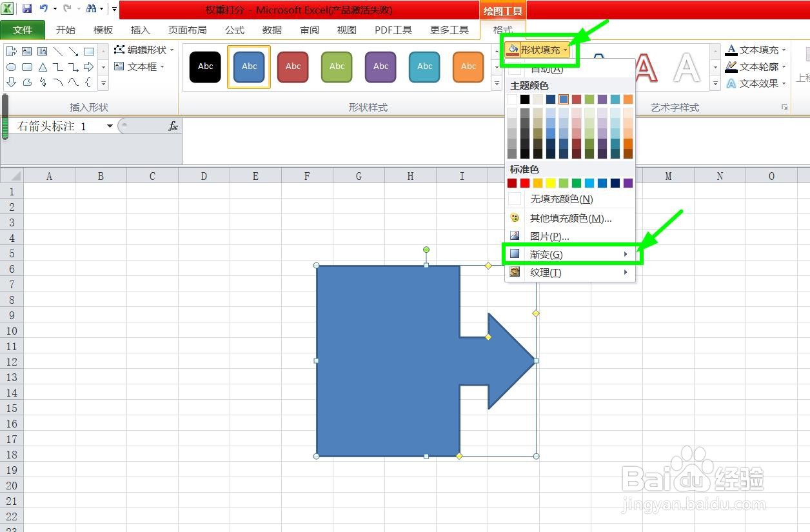This screenshot has width=810, height=532.
Task: Click the binoculars find icon
Action: coord(92,9)
